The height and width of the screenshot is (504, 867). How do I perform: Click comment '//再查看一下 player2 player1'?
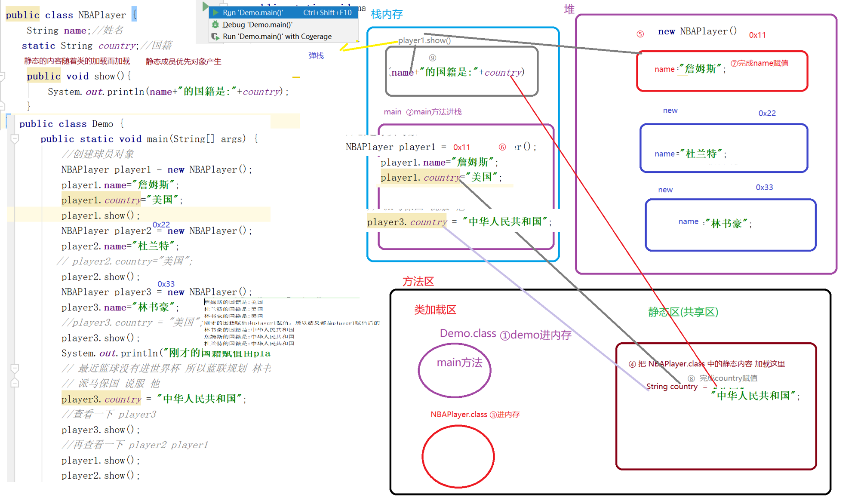coord(135,445)
